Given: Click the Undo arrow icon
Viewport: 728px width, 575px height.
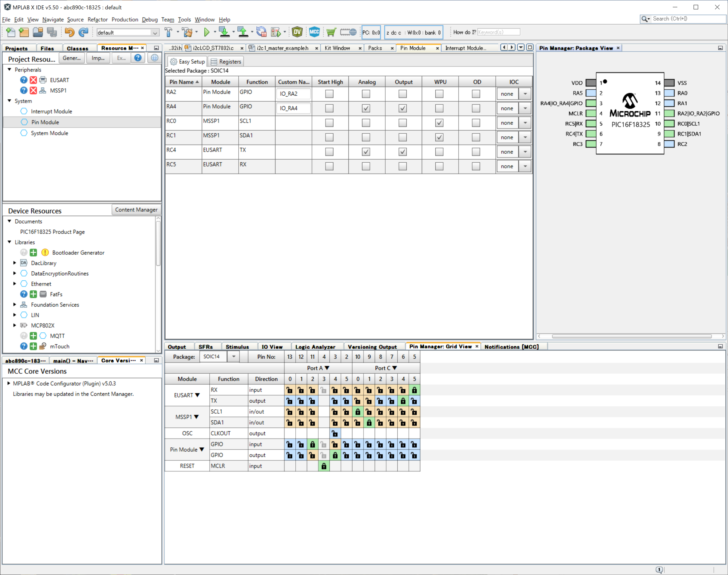Looking at the screenshot, I should 69,32.
